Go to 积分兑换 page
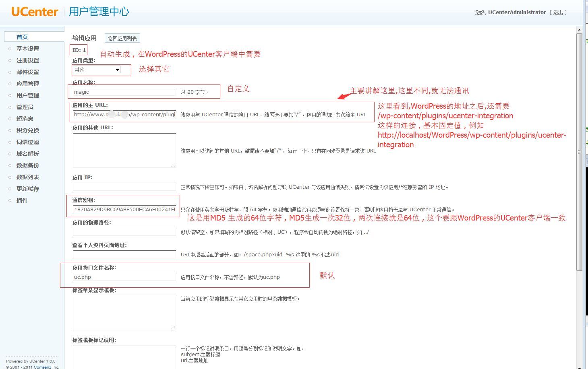The width and height of the screenshot is (588, 369). tap(28, 130)
